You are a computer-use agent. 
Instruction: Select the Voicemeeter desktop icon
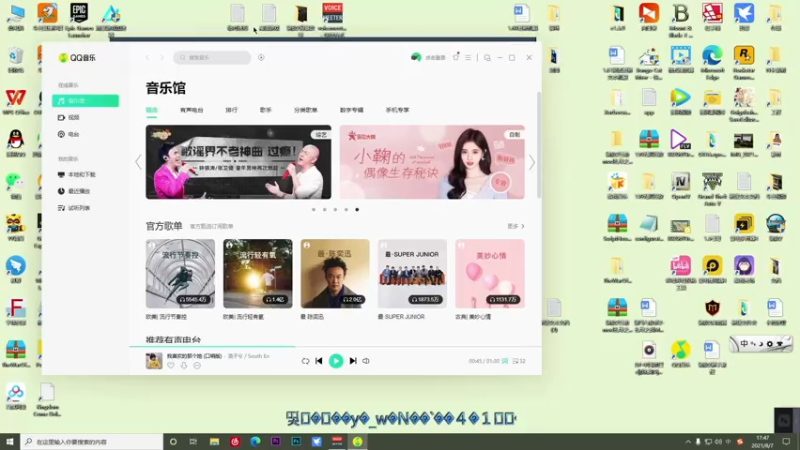coord(332,20)
